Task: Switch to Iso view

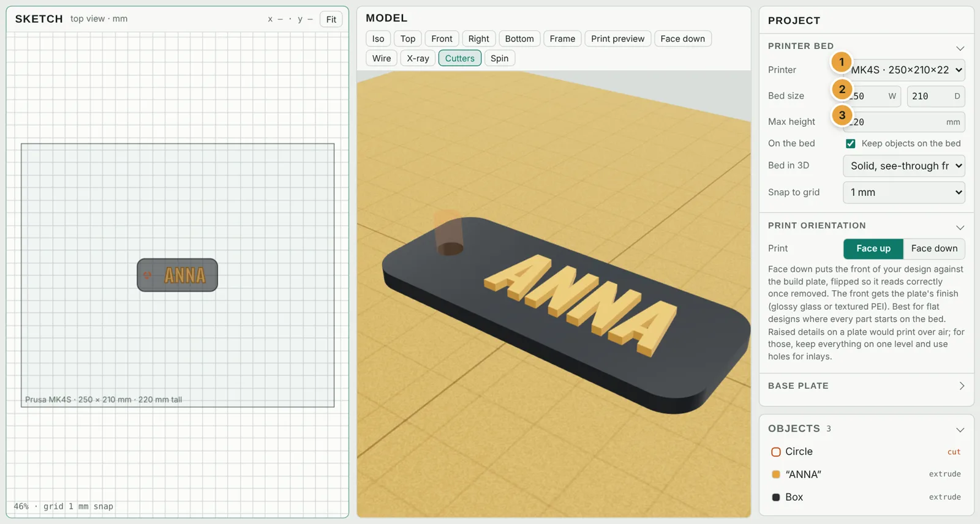Action: pyautogui.click(x=379, y=39)
